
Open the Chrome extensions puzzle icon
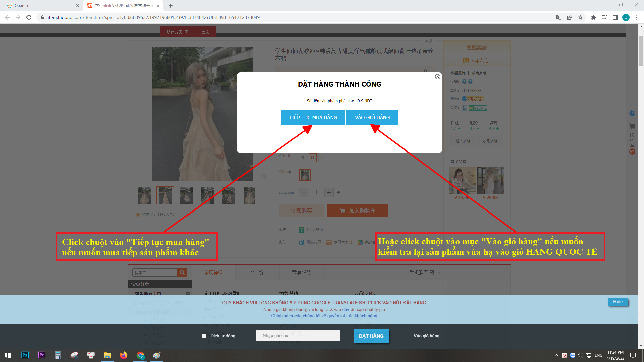pyautogui.click(x=594, y=17)
